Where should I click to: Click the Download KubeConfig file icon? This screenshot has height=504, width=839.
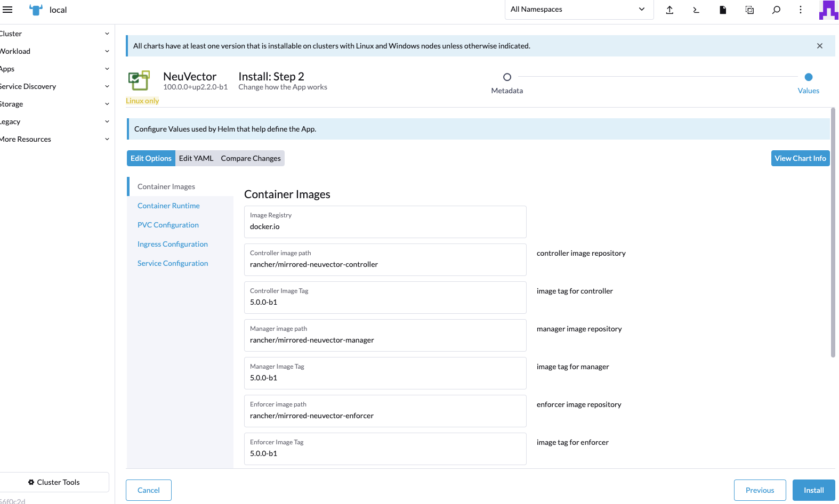pyautogui.click(x=723, y=10)
